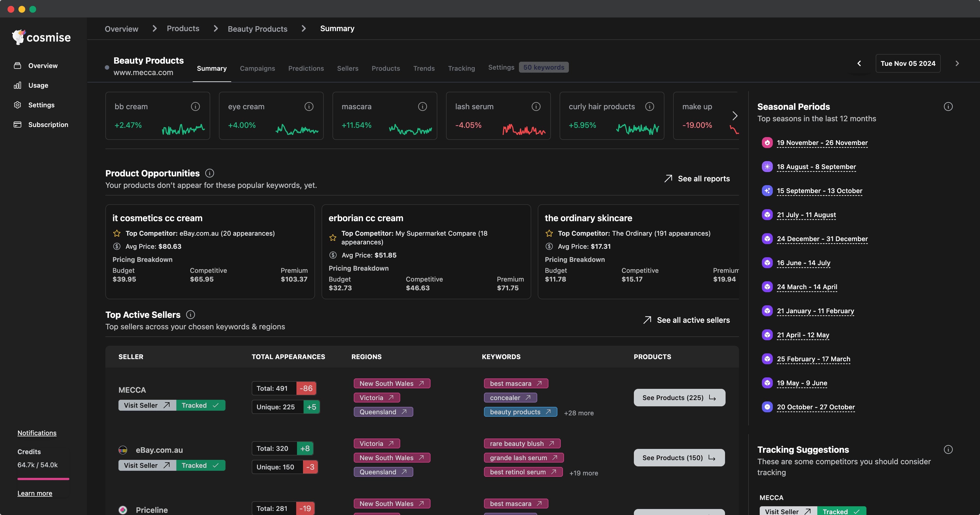
Task: Switch to the Campaigns tab
Action: [257, 67]
